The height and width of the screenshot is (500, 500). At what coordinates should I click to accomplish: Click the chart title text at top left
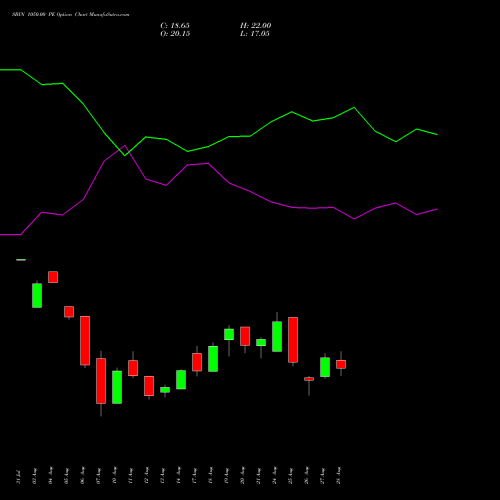pyautogui.click(x=71, y=14)
